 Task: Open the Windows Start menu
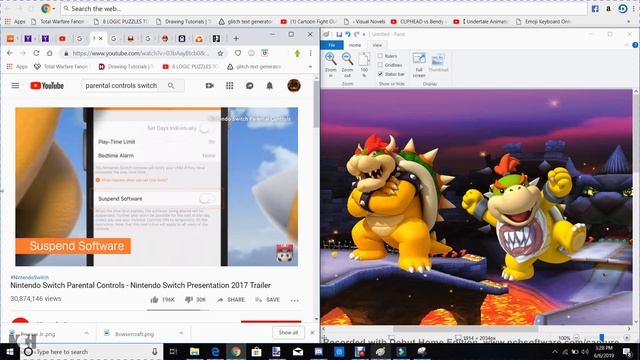[9, 352]
